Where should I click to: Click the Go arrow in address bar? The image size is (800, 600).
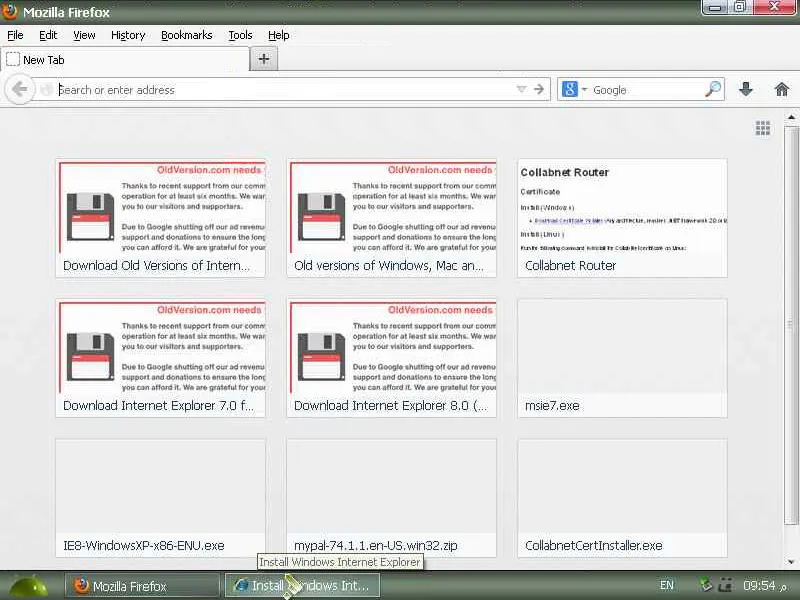[x=539, y=89]
